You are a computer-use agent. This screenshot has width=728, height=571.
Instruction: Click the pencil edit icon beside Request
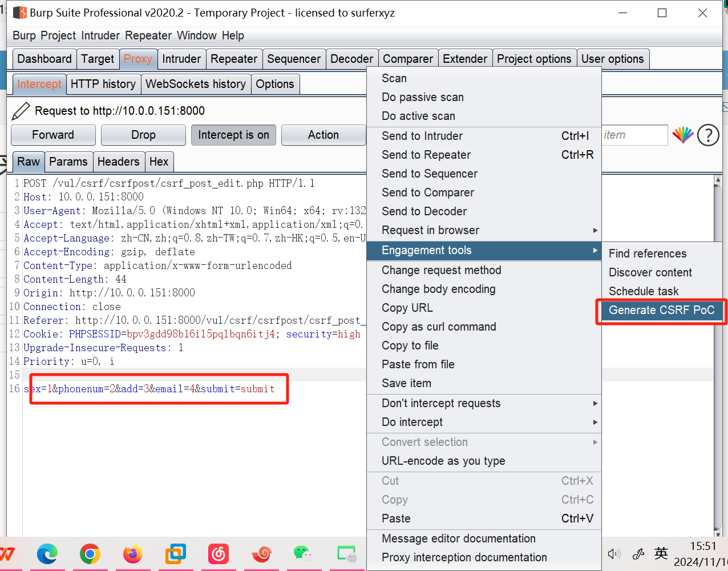pyautogui.click(x=21, y=111)
